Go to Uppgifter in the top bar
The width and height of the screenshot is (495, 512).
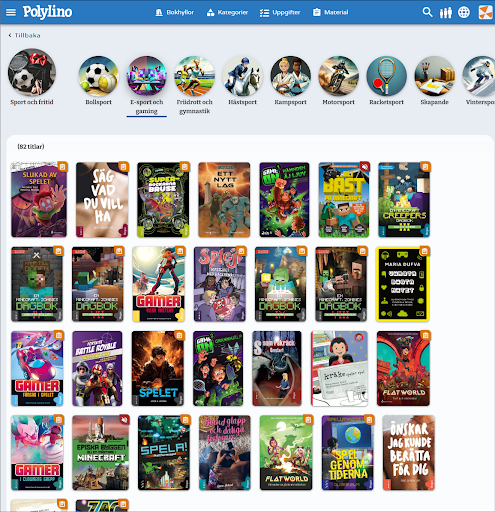(x=280, y=13)
